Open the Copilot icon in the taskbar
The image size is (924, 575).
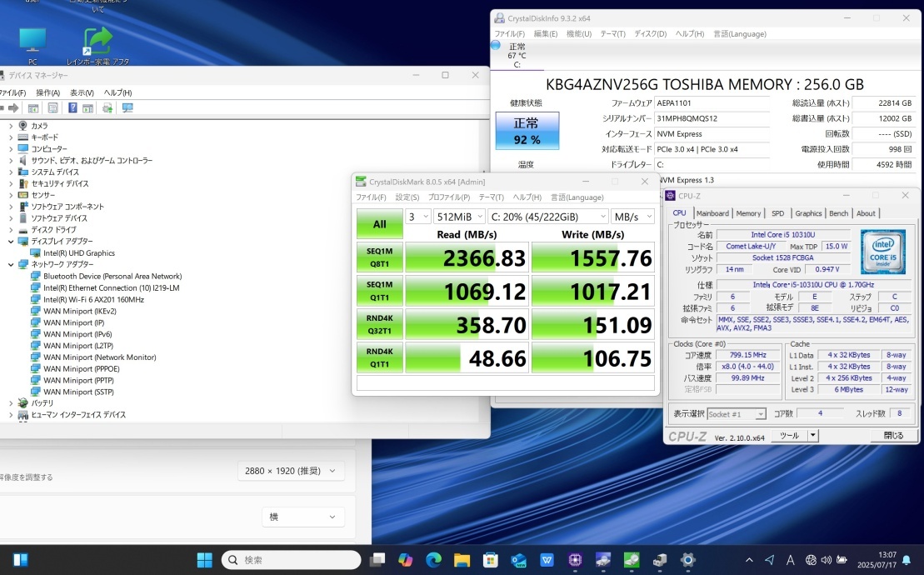[406, 560]
